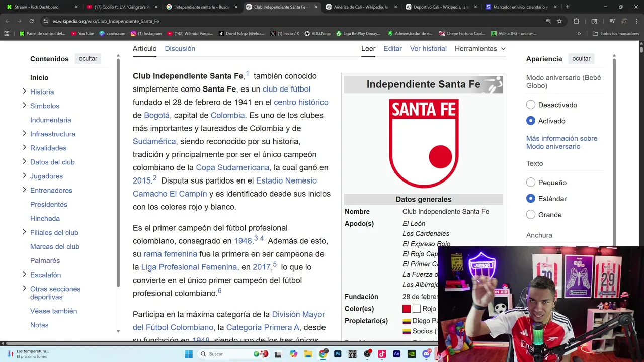Viewport: 644px width, 362px height.
Task: Expand the Entrenadores section in contents
Action: 24,190
